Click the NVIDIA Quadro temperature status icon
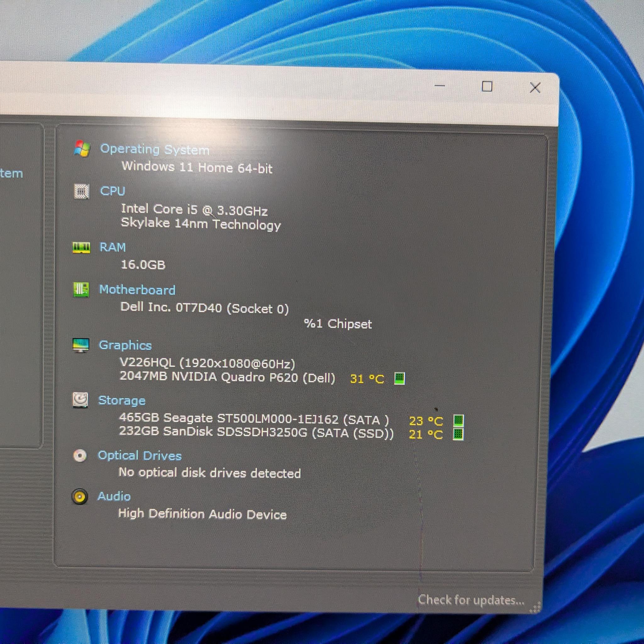The image size is (644, 644). pyautogui.click(x=399, y=379)
